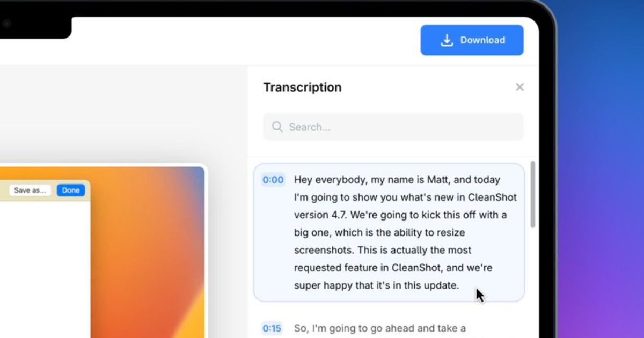Click the blue Download button
This screenshot has height=338, width=644.
472,40
